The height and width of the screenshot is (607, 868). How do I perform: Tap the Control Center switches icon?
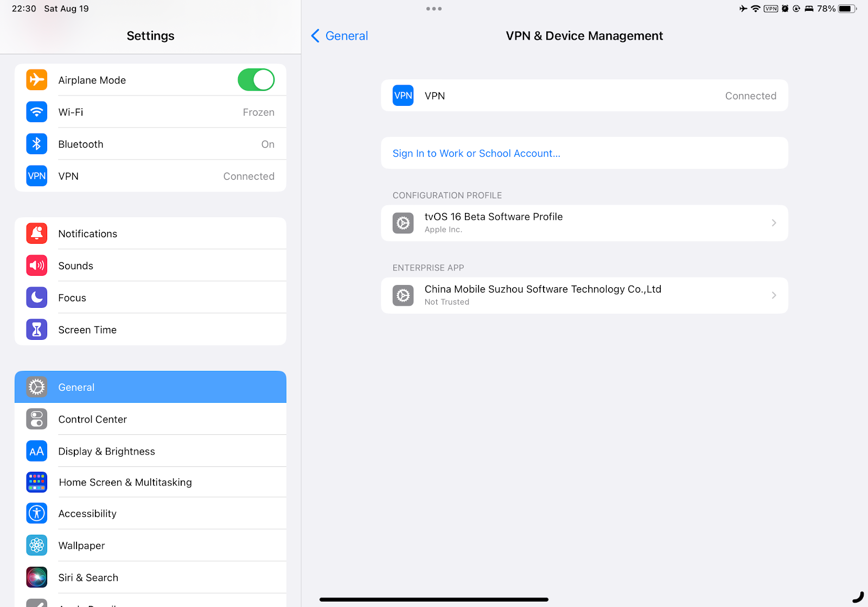37,419
